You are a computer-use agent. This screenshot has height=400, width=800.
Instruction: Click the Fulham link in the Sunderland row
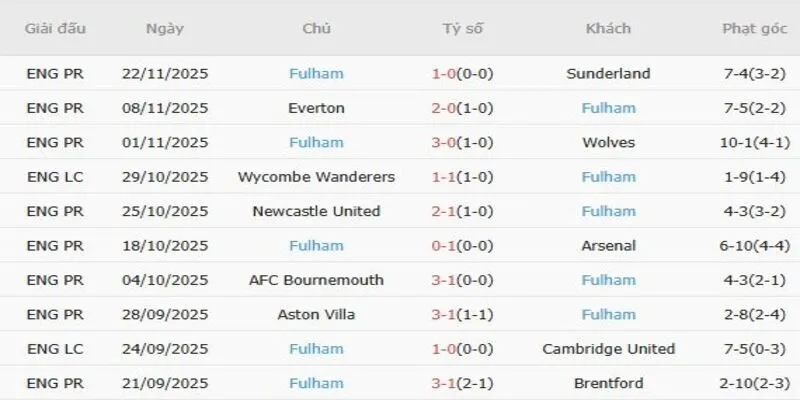(x=316, y=73)
